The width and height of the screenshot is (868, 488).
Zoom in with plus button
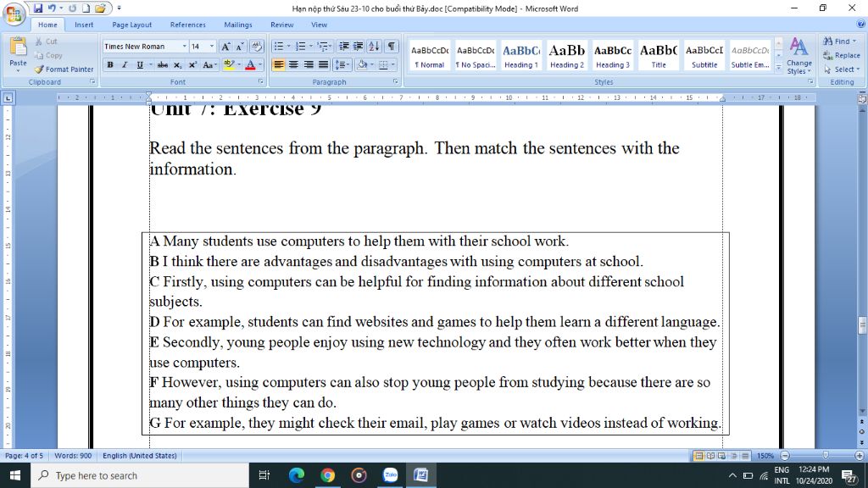tap(860, 456)
